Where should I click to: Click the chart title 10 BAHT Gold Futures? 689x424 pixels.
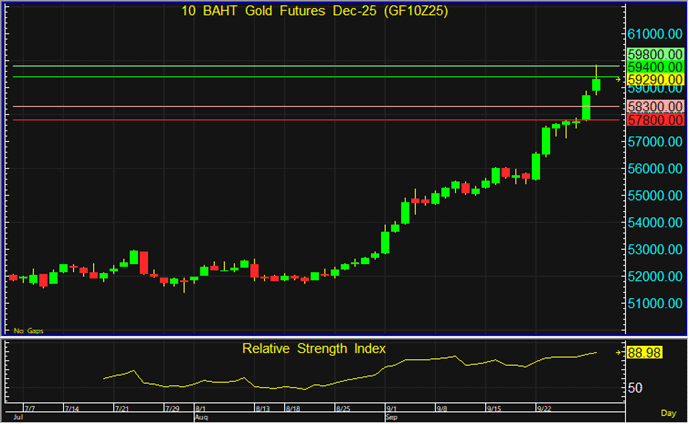click(x=315, y=11)
